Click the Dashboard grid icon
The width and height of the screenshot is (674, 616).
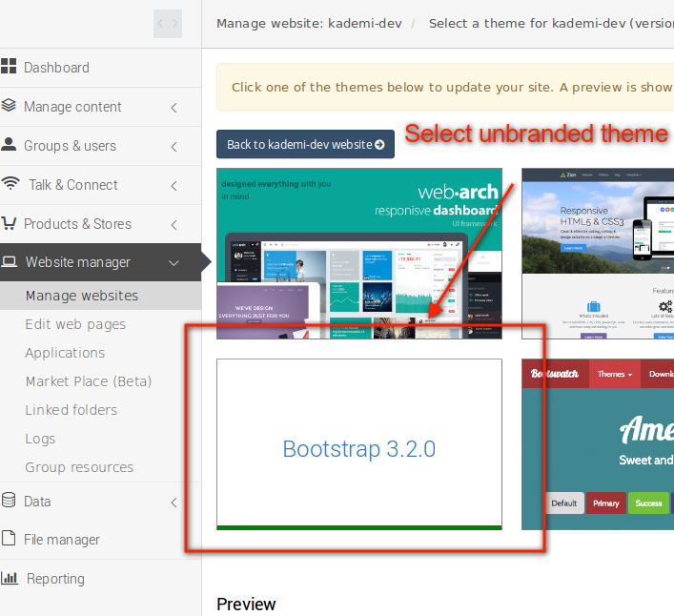(9, 66)
